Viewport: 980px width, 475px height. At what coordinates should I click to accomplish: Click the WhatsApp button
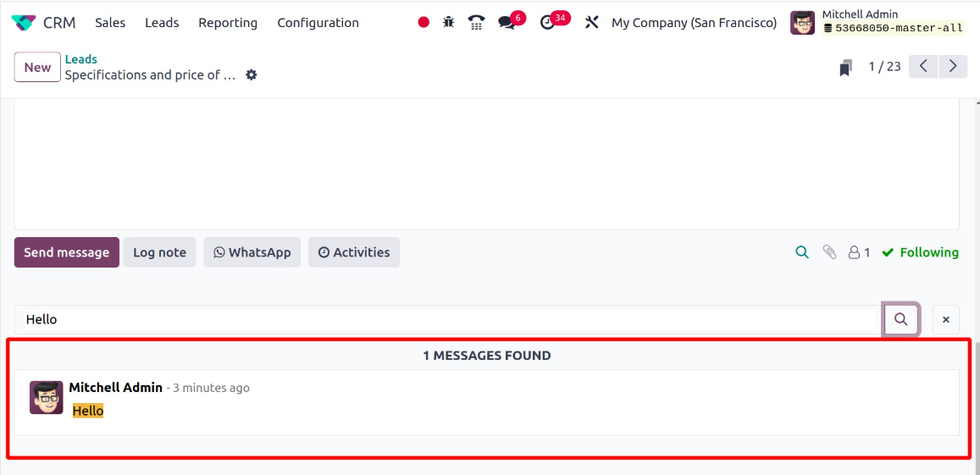tap(252, 252)
